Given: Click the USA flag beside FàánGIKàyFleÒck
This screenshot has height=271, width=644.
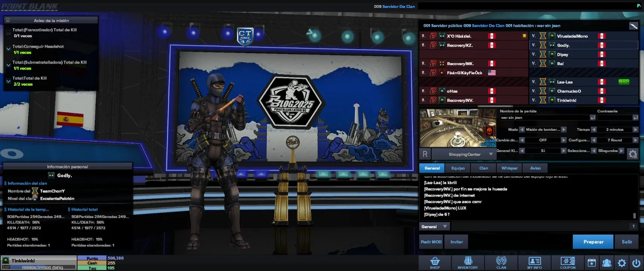Looking at the screenshot, I should 492,73.
